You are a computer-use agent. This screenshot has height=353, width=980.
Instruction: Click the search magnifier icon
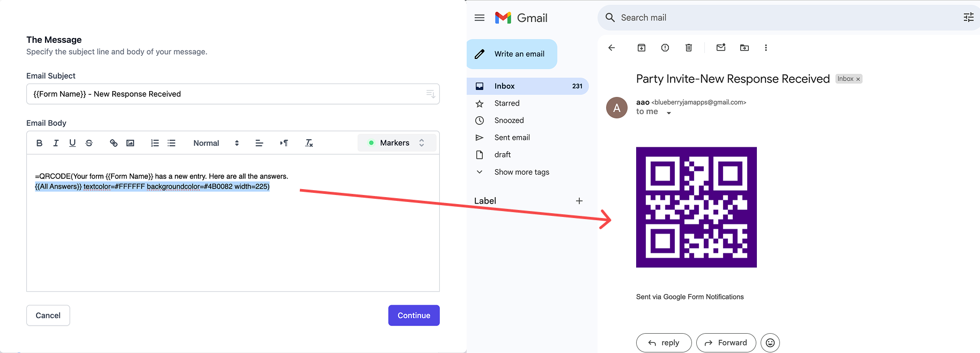tap(610, 18)
